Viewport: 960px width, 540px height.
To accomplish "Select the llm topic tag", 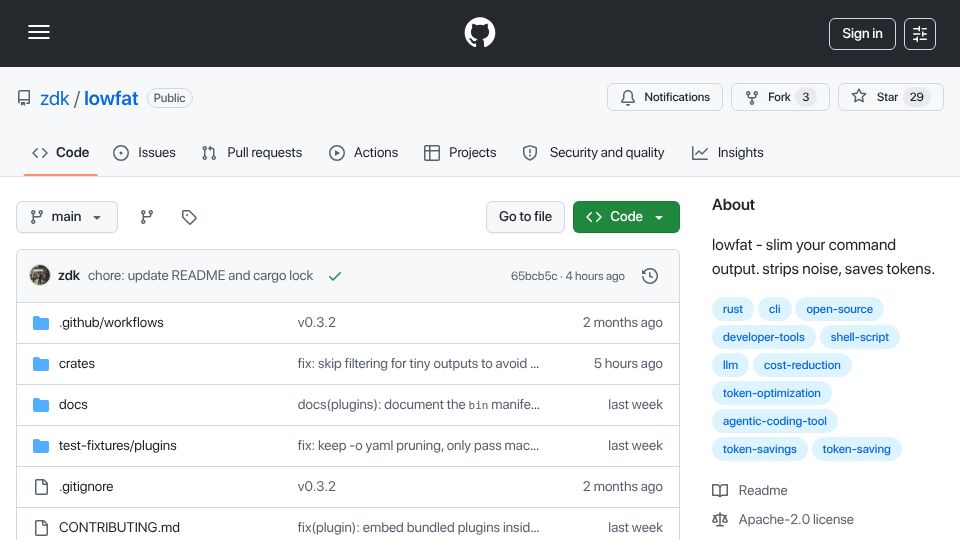I will pyautogui.click(x=730, y=366).
